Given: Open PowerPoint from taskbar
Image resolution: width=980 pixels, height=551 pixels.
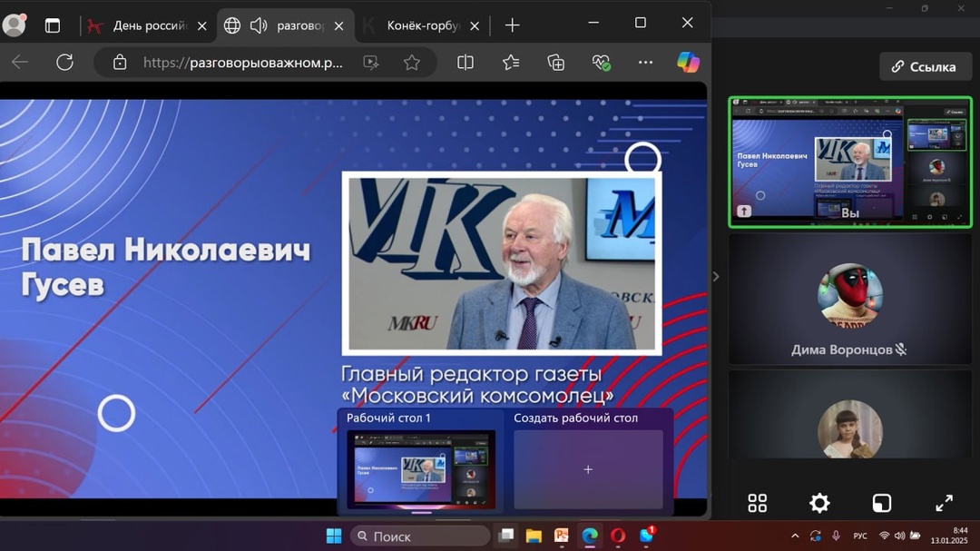Looking at the screenshot, I should tap(562, 536).
